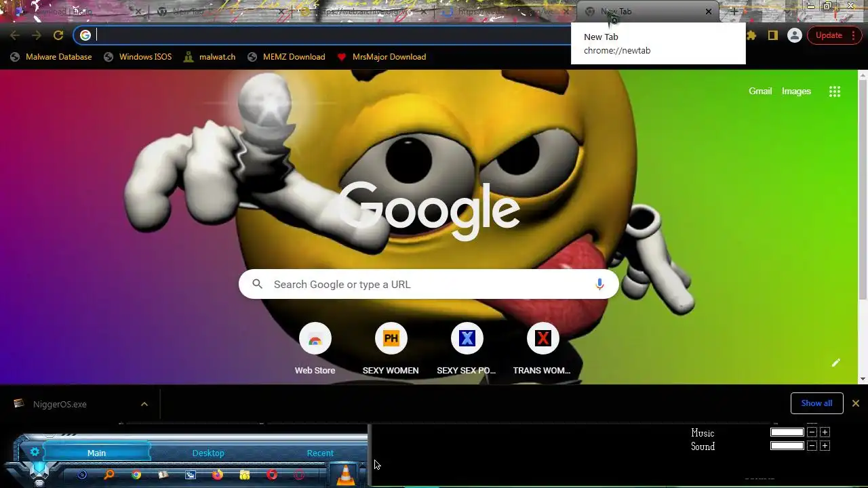Click the customize page pencil icon

[835, 363]
